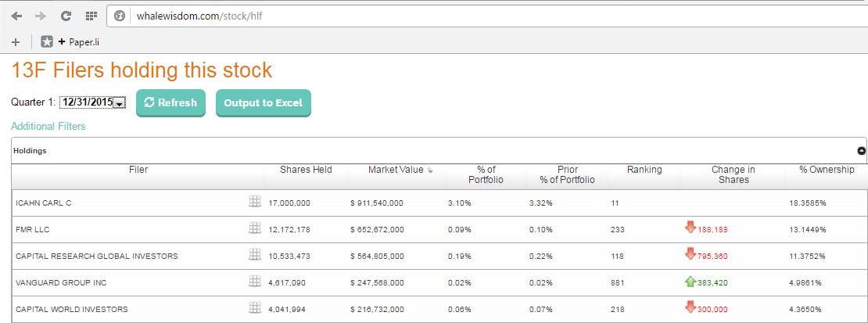Select the ranking value 233
Image resolution: width=868 pixels, height=323 pixels.
(x=618, y=229)
